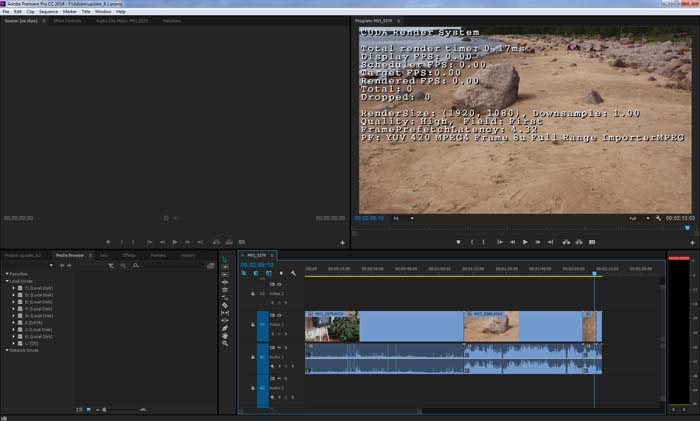700x421 pixels.
Task: Open the Sequence menu
Action: [48, 12]
